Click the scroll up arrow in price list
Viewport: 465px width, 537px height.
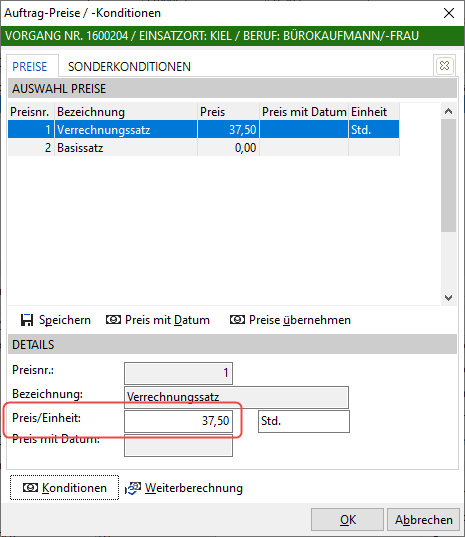[x=448, y=111]
